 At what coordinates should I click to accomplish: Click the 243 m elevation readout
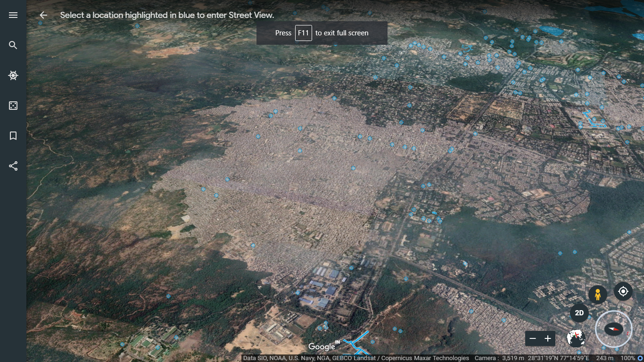604,358
